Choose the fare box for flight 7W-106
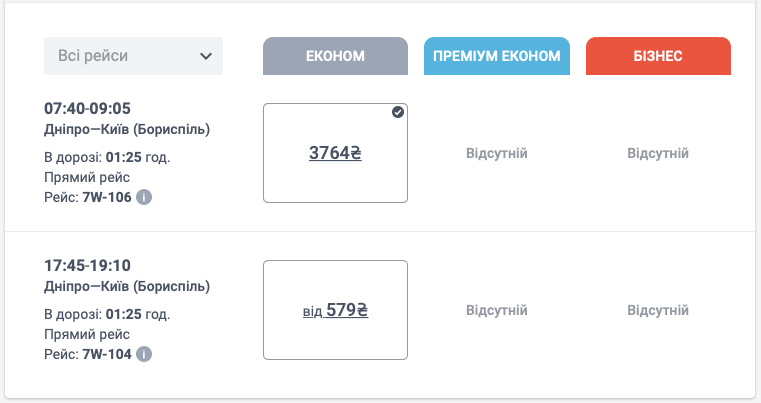Image resolution: width=761 pixels, height=403 pixels. pyautogui.click(x=335, y=153)
